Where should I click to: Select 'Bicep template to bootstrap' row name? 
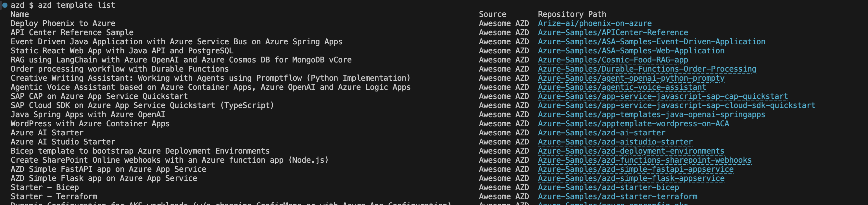140,151
